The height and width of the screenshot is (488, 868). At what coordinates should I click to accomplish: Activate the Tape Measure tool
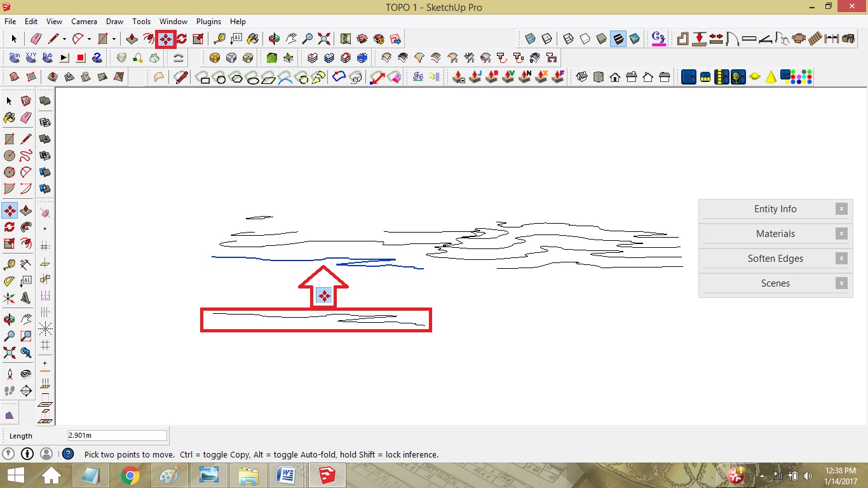pos(220,39)
